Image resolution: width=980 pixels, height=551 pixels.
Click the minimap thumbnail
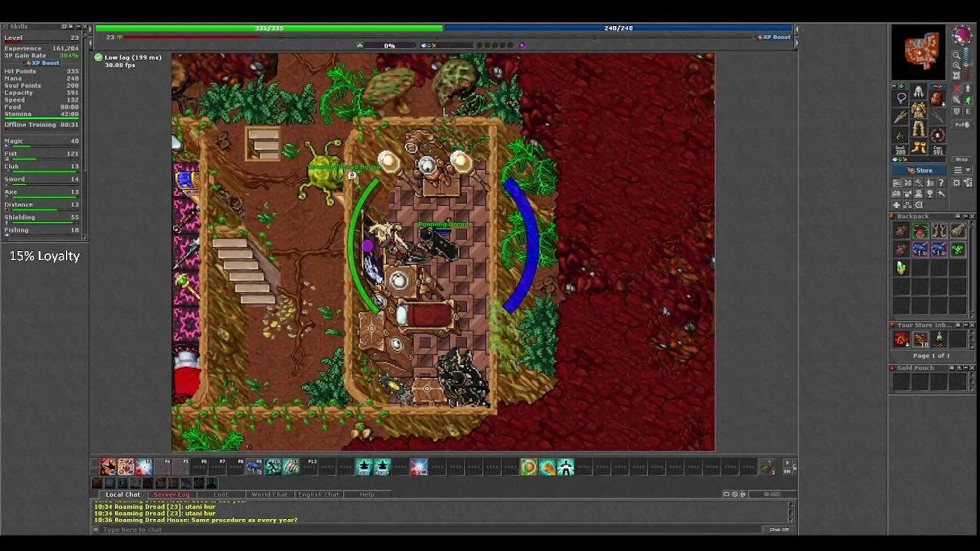[x=919, y=53]
